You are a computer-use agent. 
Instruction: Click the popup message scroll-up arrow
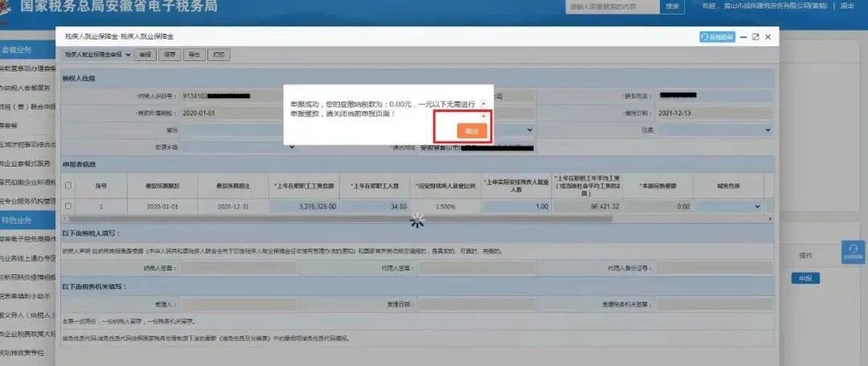(x=483, y=104)
